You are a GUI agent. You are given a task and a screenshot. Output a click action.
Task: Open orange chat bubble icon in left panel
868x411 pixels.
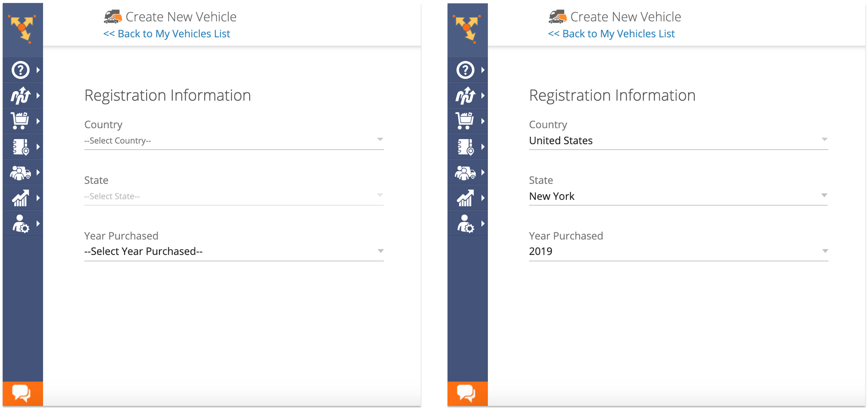tap(21, 393)
